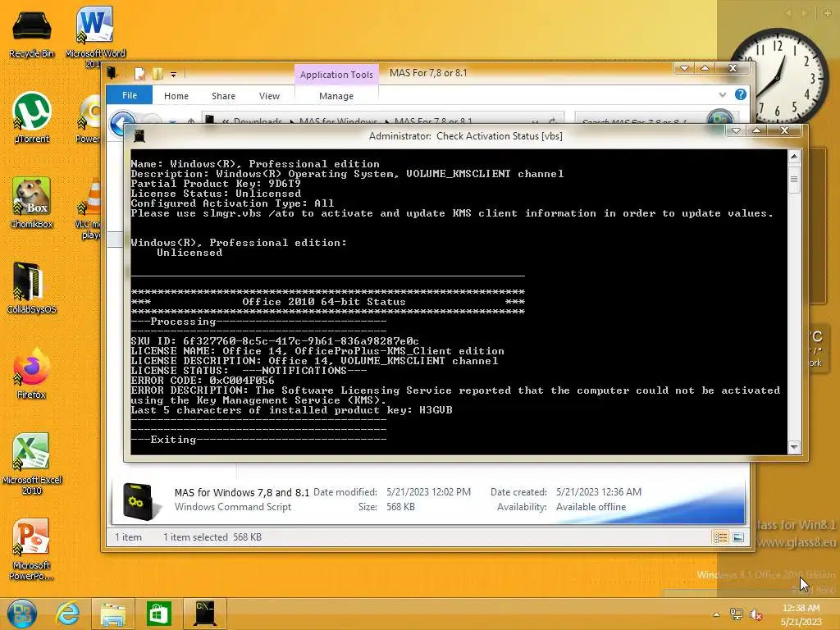Screen dimensions: 840x630
Task: Open ChomikBox desktop shortcut
Action: coord(32,203)
